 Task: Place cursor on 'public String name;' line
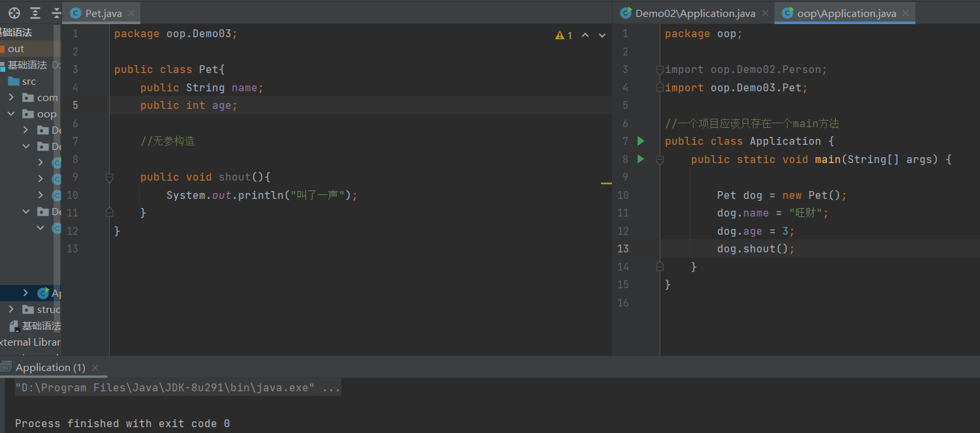[202, 87]
